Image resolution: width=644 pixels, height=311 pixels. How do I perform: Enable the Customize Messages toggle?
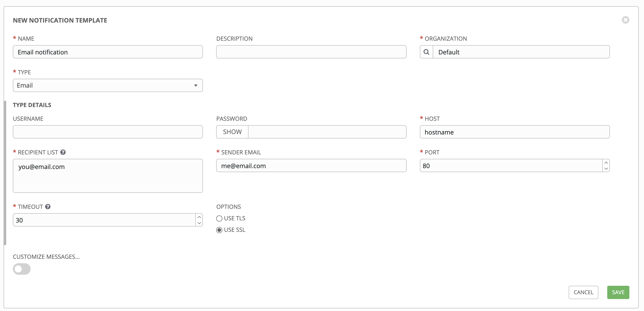22,269
